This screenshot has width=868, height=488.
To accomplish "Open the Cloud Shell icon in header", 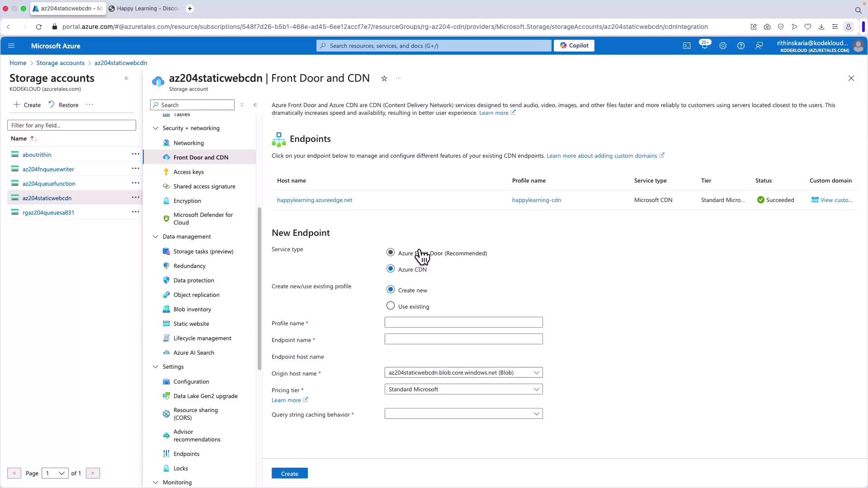I will (x=686, y=46).
